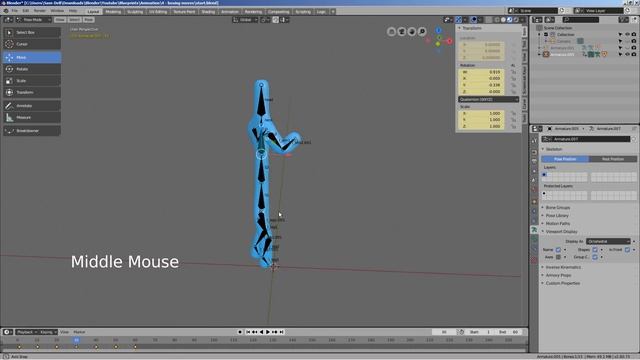Viewport: 640px width, 360px height.
Task: Switch to the Sculpting workspace tab
Action: (135, 11)
